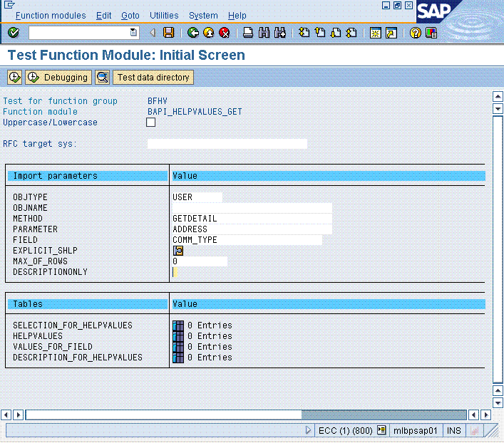Click the Customize Local Layout icon
The height and width of the screenshot is (443, 504).
click(431, 33)
